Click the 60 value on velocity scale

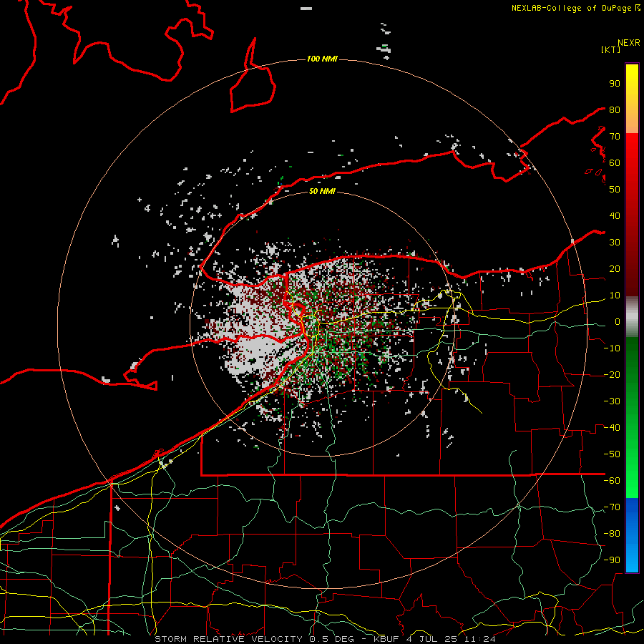pos(615,162)
